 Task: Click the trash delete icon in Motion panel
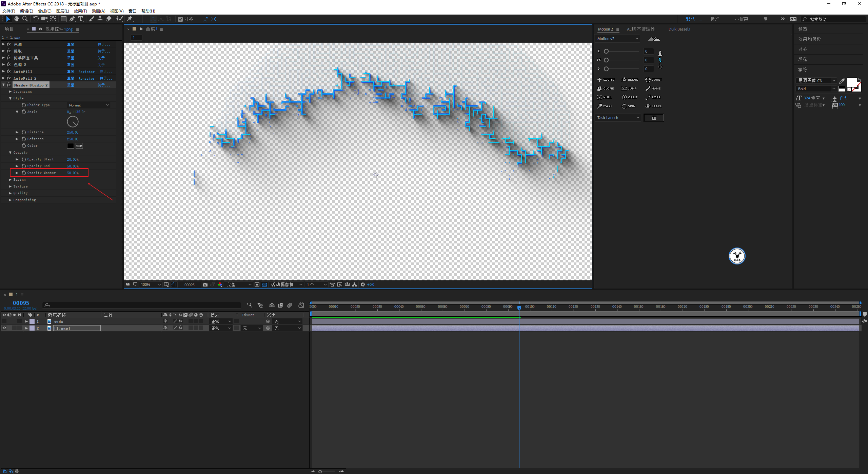pyautogui.click(x=654, y=118)
